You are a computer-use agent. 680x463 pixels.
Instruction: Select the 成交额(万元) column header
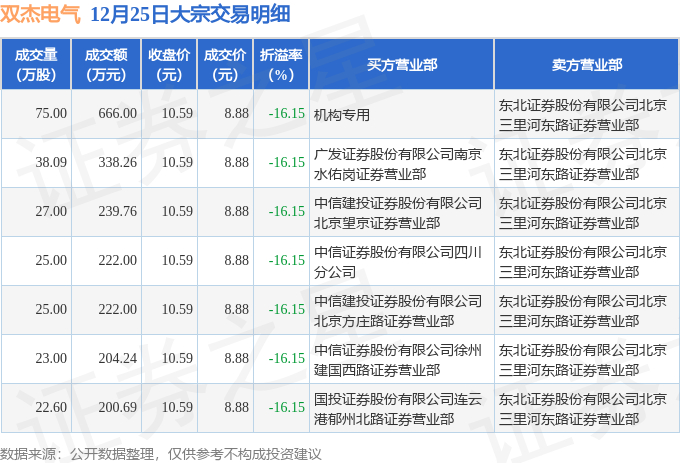pyautogui.click(x=106, y=65)
